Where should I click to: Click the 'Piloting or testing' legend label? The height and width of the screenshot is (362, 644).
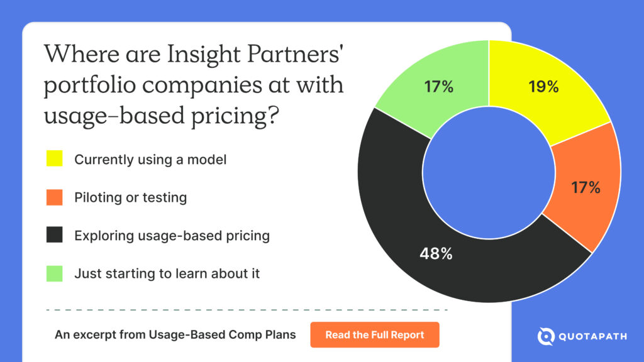pyautogui.click(x=130, y=198)
